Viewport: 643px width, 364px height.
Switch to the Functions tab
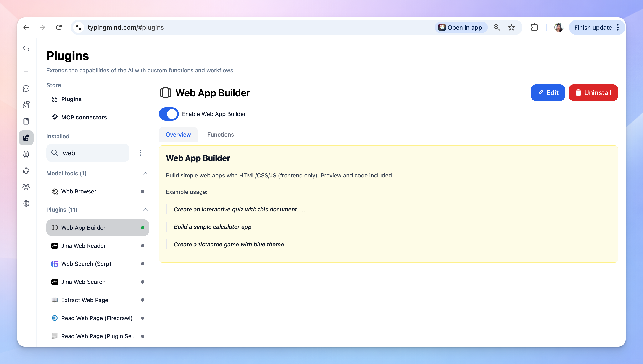pos(221,135)
